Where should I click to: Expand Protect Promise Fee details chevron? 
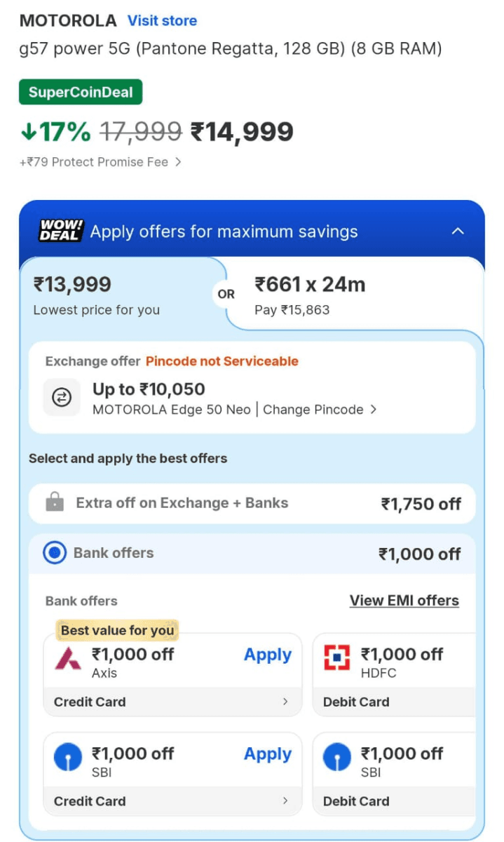point(178,162)
